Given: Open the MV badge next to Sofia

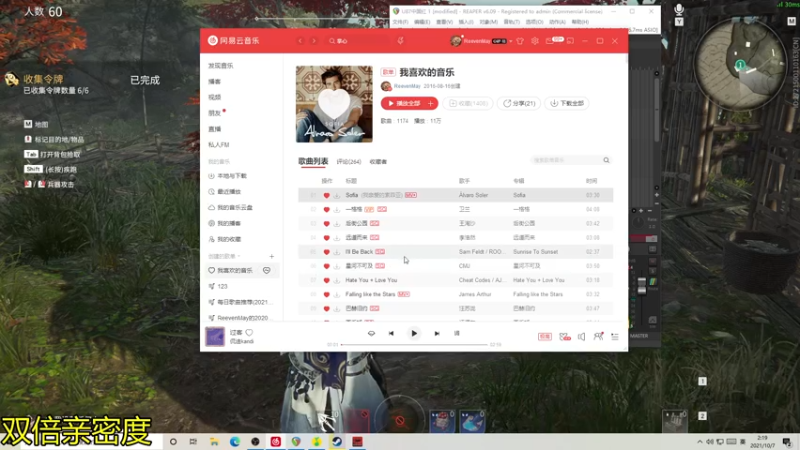Looking at the screenshot, I should coord(411,195).
